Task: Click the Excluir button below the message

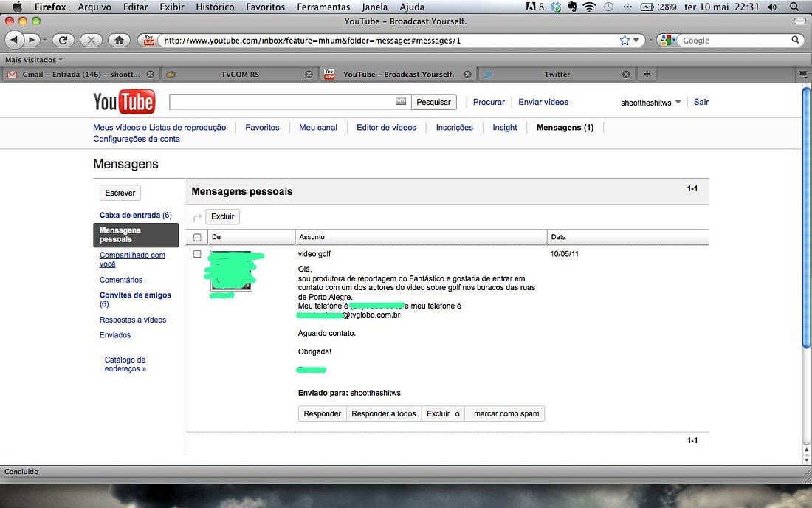Action: point(438,413)
